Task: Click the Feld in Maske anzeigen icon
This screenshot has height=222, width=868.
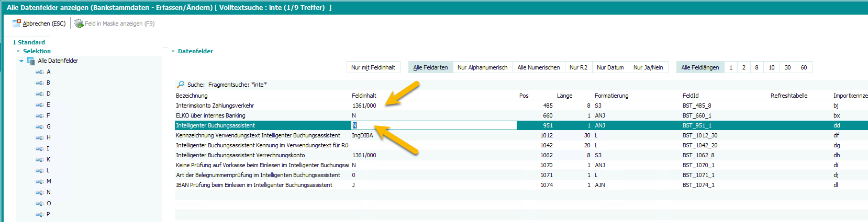Action: 79,24
